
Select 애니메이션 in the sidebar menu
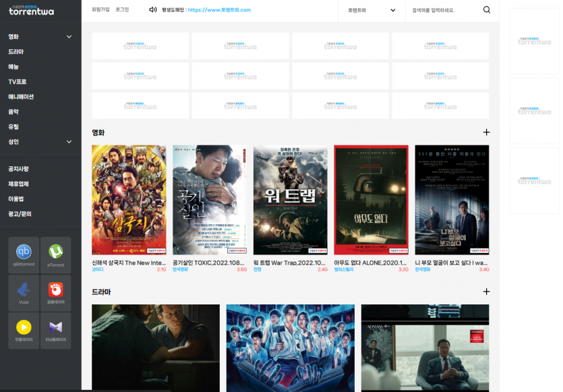21,97
